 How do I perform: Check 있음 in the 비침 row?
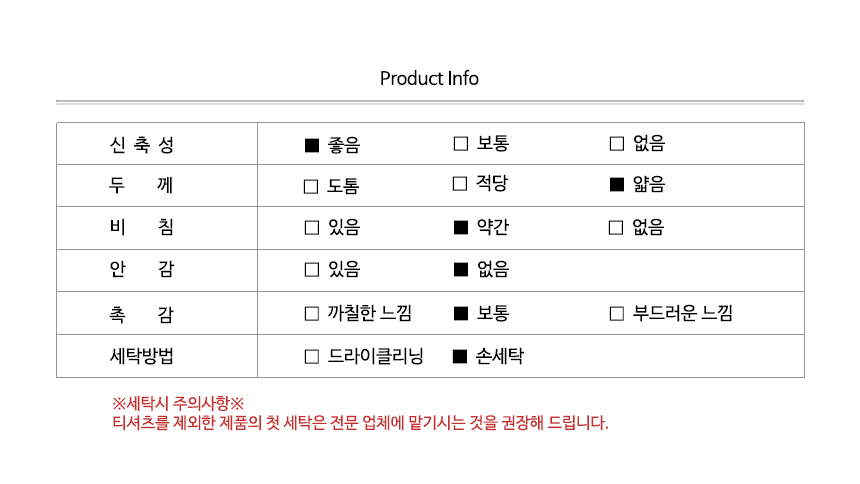pos(311,227)
